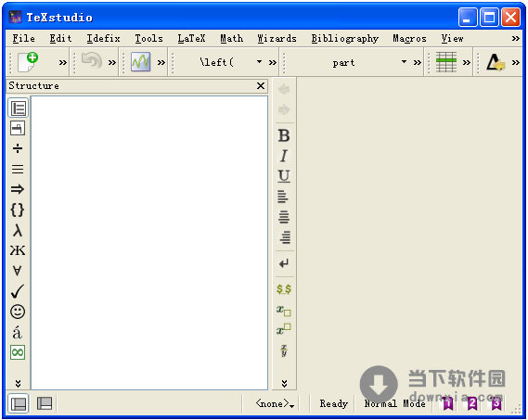This screenshot has height=420, width=528.
Task: Click the Undo arrow icon
Action: pyautogui.click(x=92, y=61)
